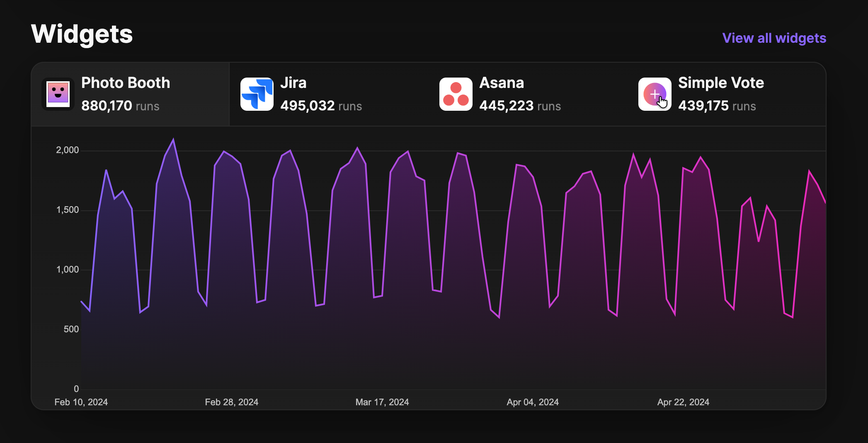The image size is (868, 443).
Task: Click the 2,000 y-axis gridline label
Action: tap(67, 150)
